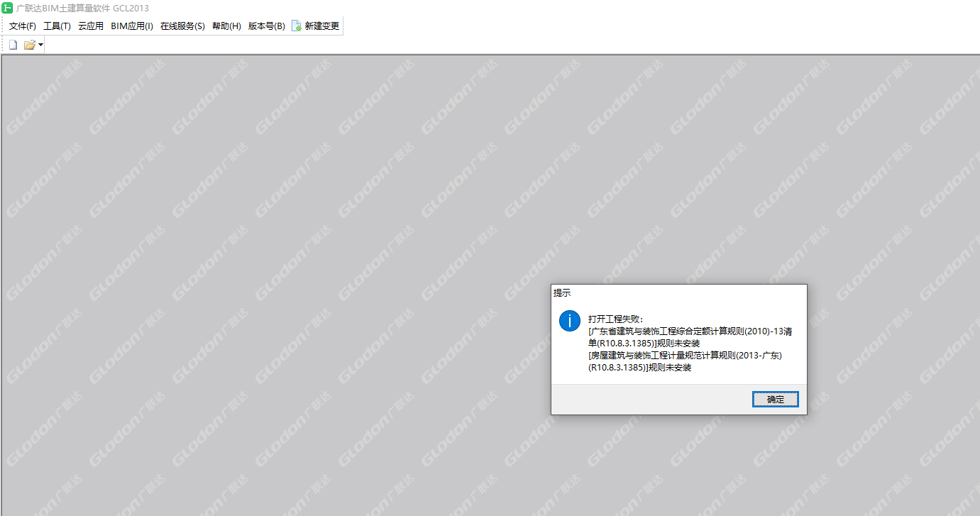Expand the open folder dropdown arrow
This screenshot has height=516, width=980.
coord(40,45)
